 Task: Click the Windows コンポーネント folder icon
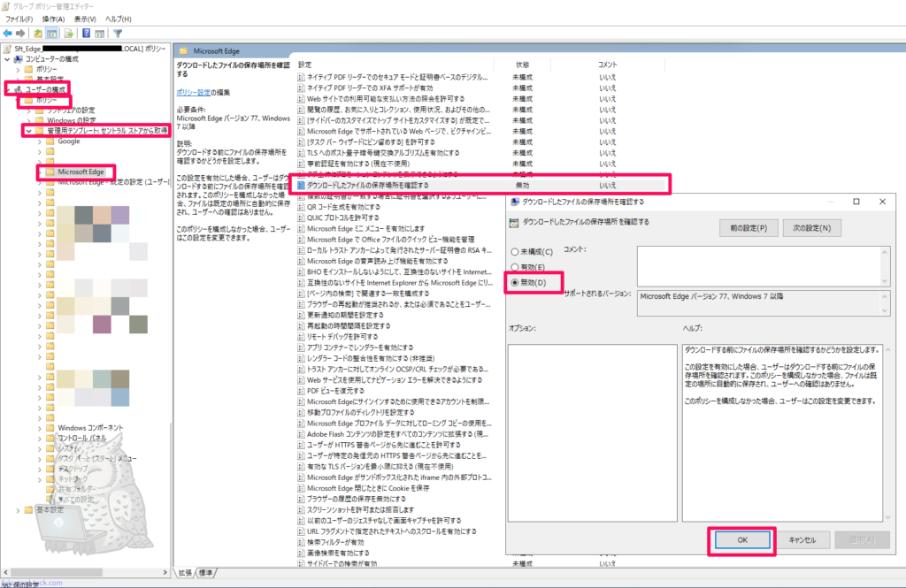coord(50,428)
